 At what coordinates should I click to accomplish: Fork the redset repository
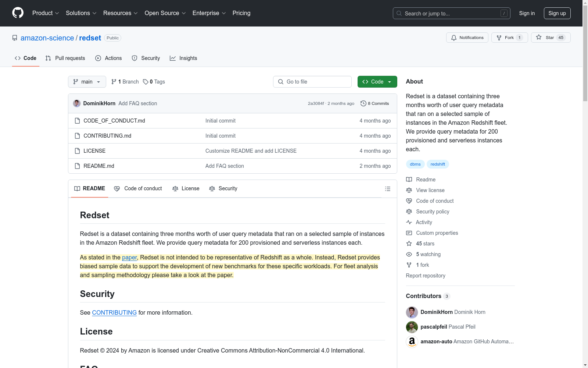pos(509,38)
